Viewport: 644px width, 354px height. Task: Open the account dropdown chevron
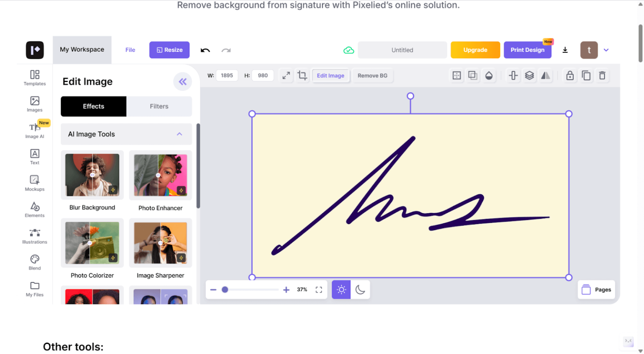pos(606,50)
